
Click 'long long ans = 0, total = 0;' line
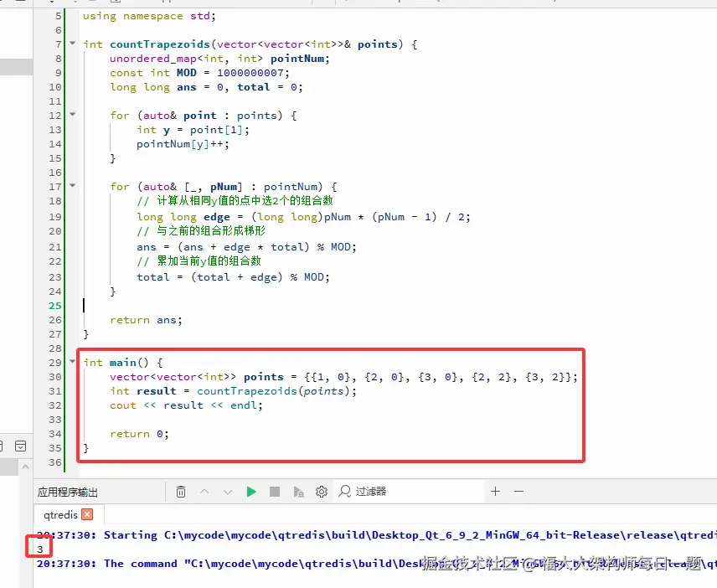(206, 87)
